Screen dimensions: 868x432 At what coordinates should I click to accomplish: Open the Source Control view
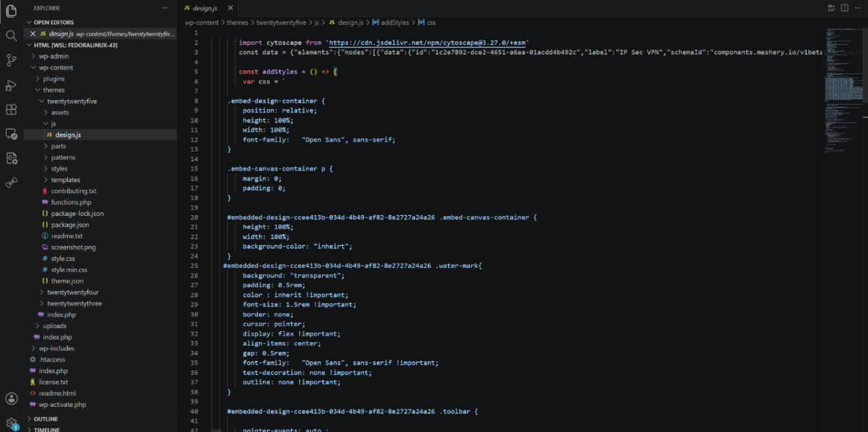tap(11, 60)
